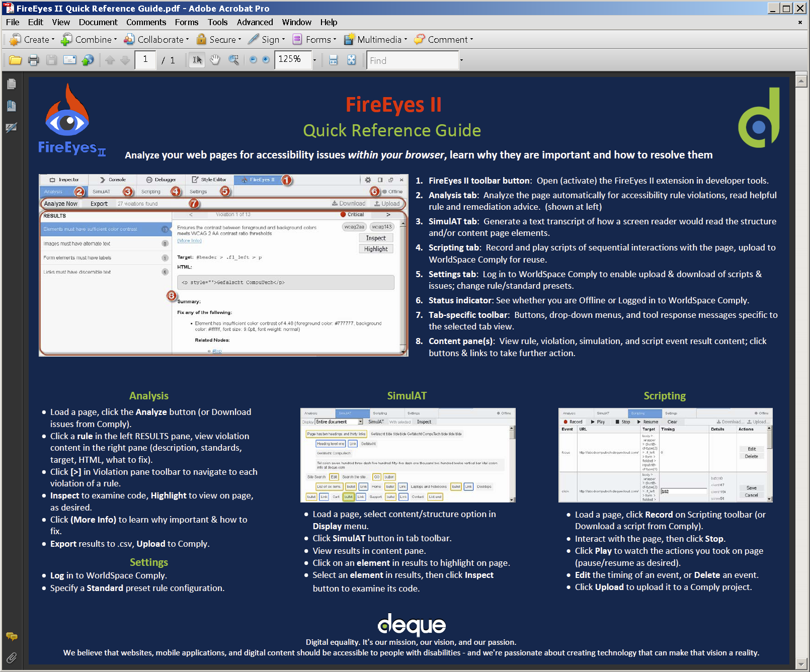Go to previous page with up arrow
Image resolution: width=810 pixels, height=672 pixels.
pos(110,60)
